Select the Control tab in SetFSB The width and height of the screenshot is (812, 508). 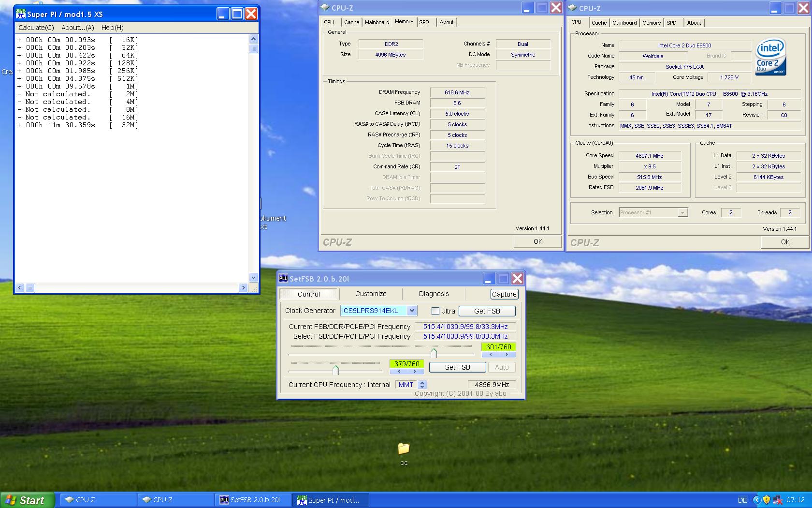pyautogui.click(x=309, y=294)
